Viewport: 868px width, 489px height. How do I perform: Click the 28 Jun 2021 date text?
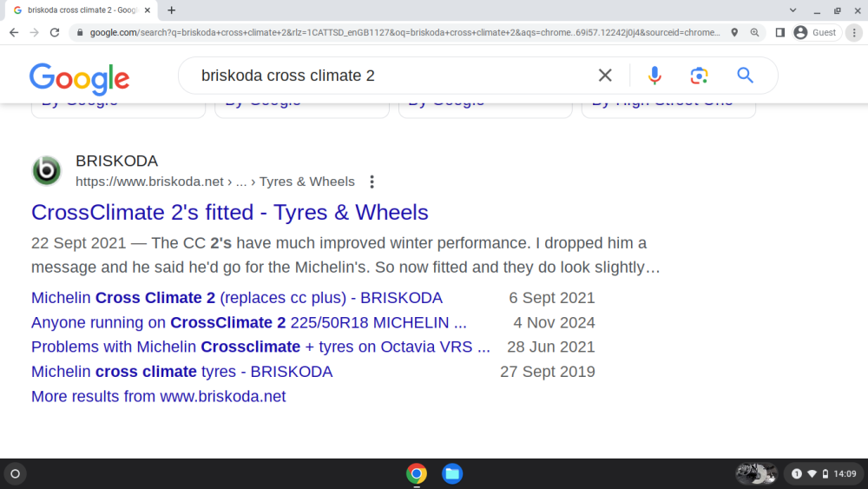coord(551,347)
